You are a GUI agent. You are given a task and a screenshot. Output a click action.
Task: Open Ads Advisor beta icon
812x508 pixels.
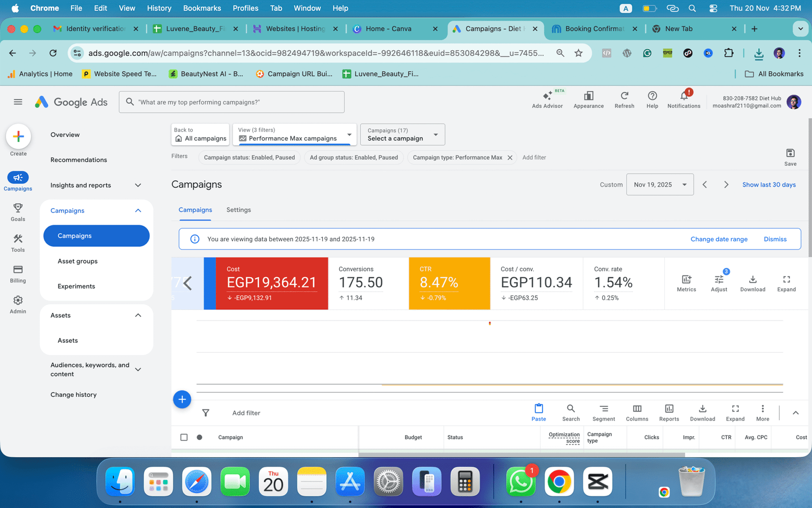pyautogui.click(x=547, y=97)
